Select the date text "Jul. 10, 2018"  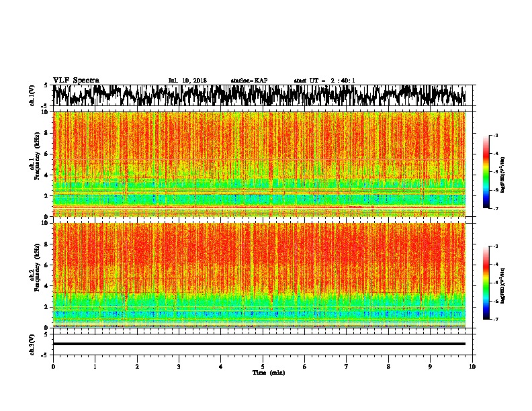click(x=187, y=81)
